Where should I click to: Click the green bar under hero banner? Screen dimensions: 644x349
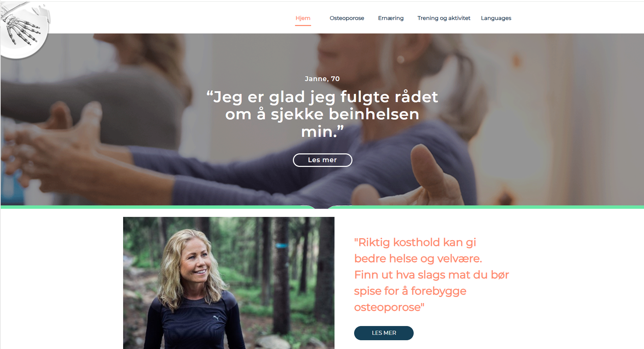pos(322,207)
